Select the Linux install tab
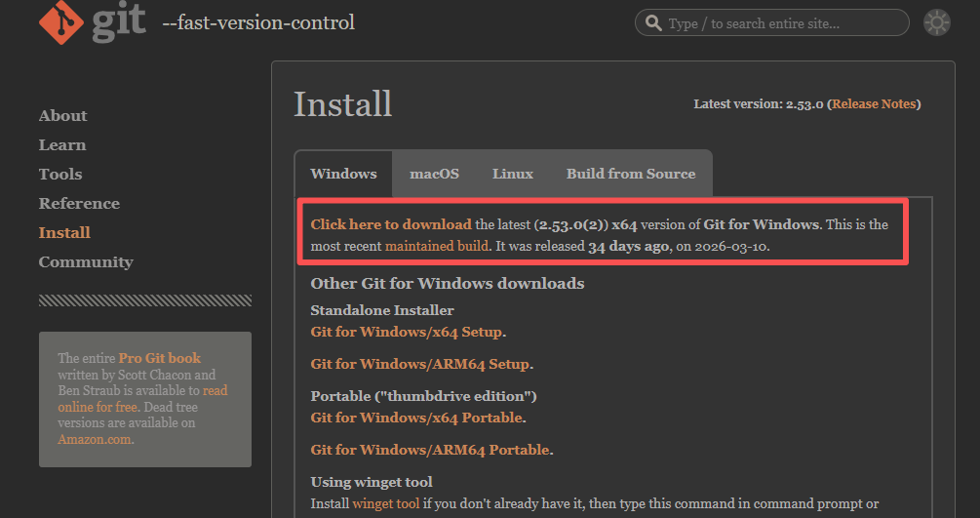This screenshot has height=518, width=980. coord(513,174)
